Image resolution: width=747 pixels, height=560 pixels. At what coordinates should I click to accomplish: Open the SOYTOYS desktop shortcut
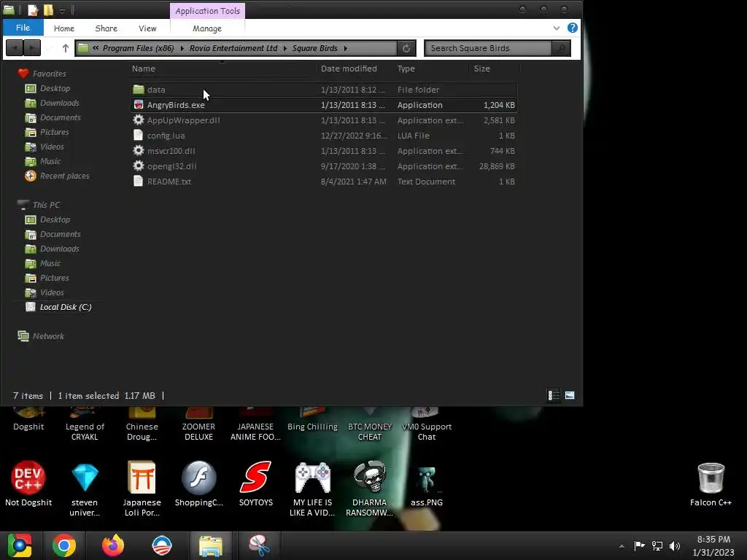click(256, 483)
